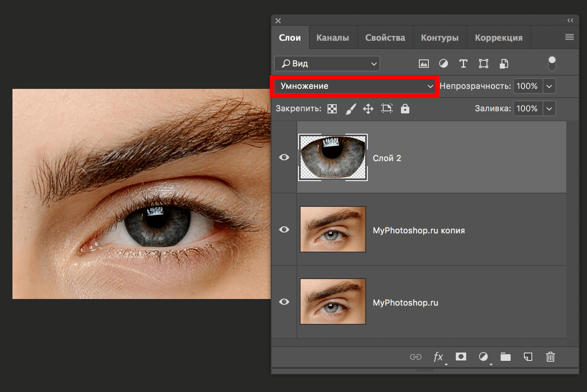The height and width of the screenshot is (392, 587).
Task: Click the pixel layer filter icon
Action: tap(423, 64)
